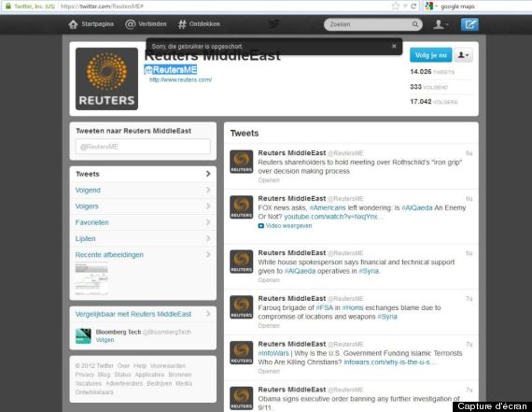The image size is (532, 412).
Task: Open the Volgers sidebar tab
Action: tap(143, 206)
